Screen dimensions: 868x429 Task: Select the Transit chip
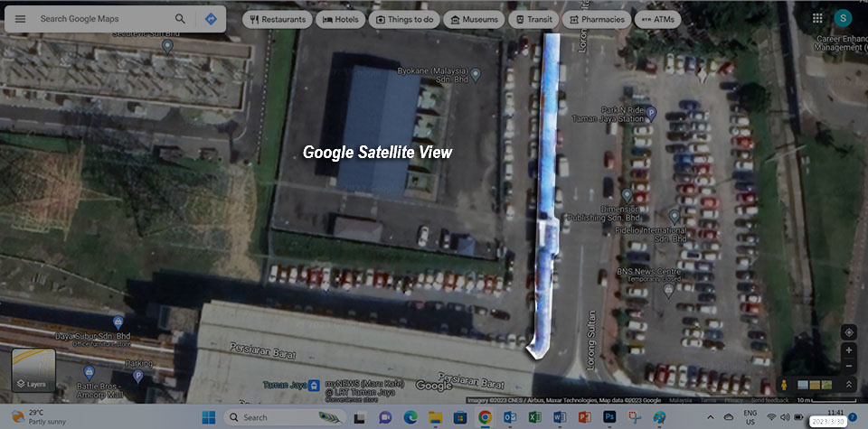coord(532,19)
